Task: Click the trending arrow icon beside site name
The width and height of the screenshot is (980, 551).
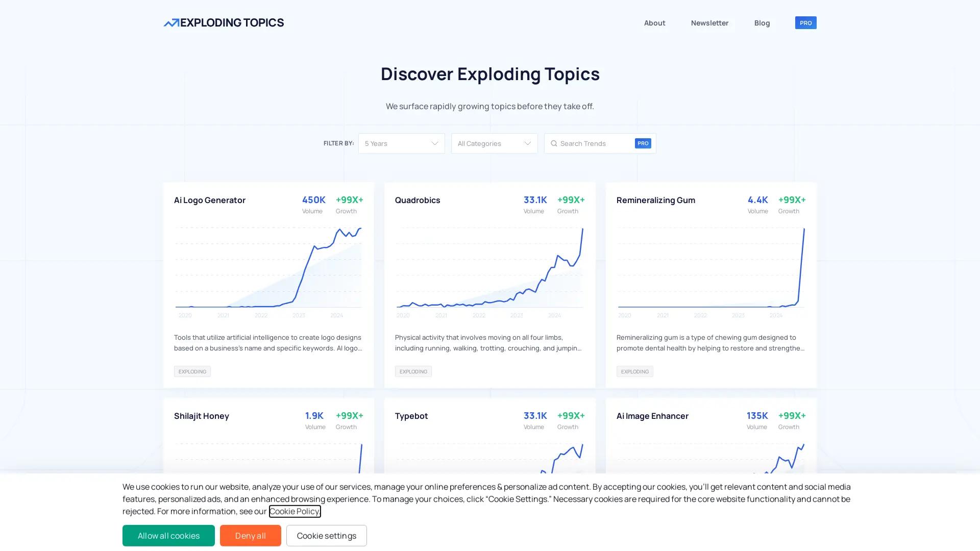Action: click(171, 22)
